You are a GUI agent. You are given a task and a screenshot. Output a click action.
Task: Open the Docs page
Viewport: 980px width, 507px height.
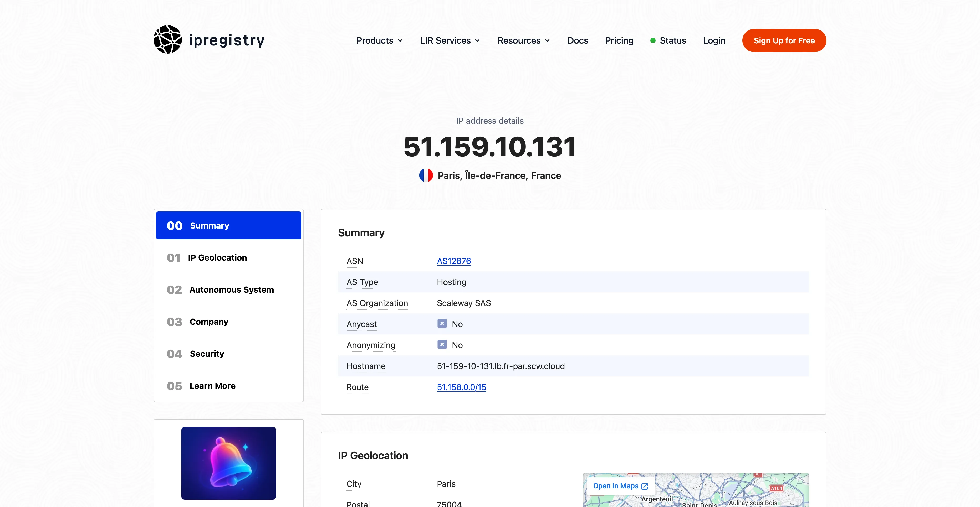[x=578, y=40]
